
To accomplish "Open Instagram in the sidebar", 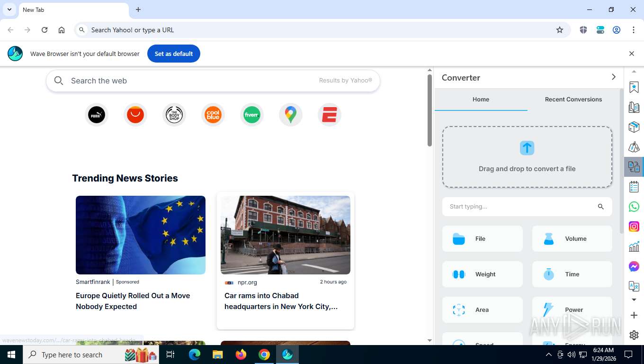I will pos(634,227).
